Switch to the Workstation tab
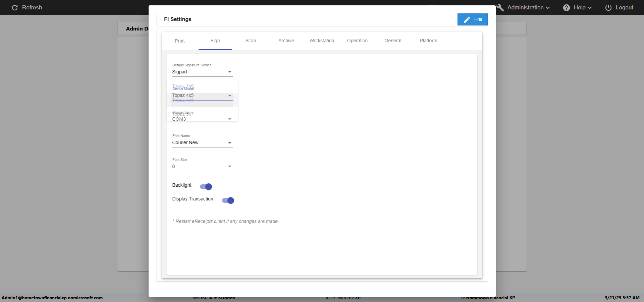The image size is (644, 302). coord(322,41)
